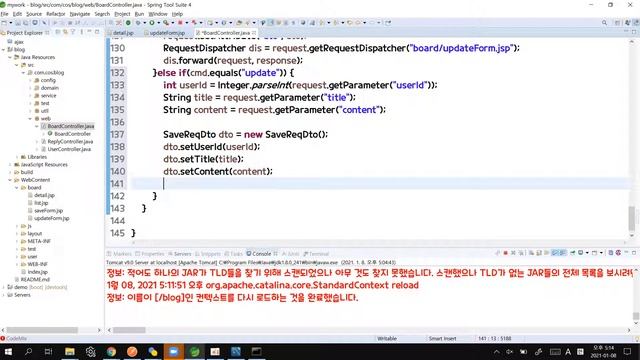Collapse the WebContent folder
640x360 pixels.
10,180
